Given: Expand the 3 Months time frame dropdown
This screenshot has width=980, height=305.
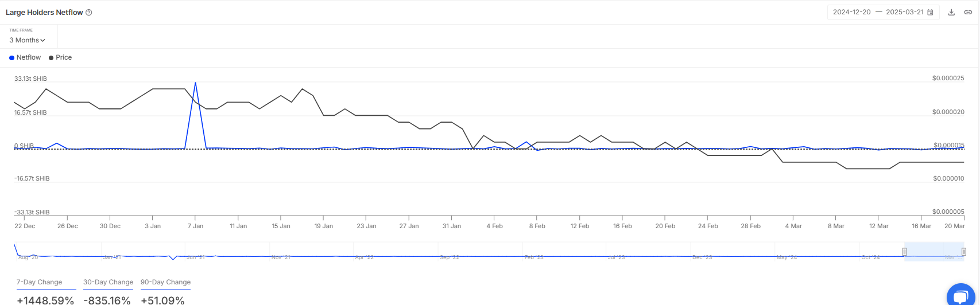Looking at the screenshot, I should (27, 40).
